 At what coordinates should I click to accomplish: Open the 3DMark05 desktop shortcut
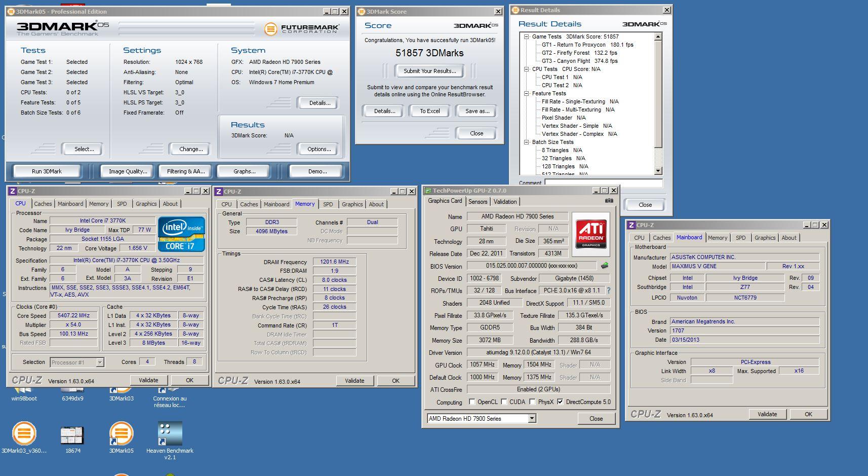click(121, 436)
